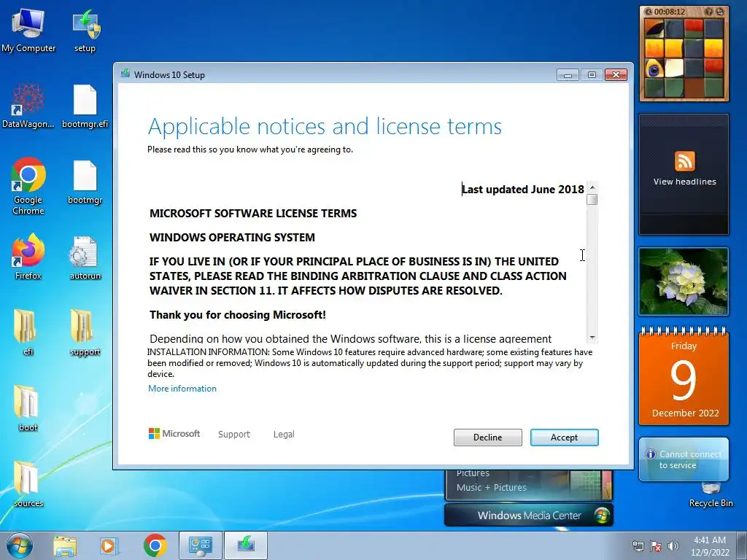Select the sources folder icon

click(28, 484)
